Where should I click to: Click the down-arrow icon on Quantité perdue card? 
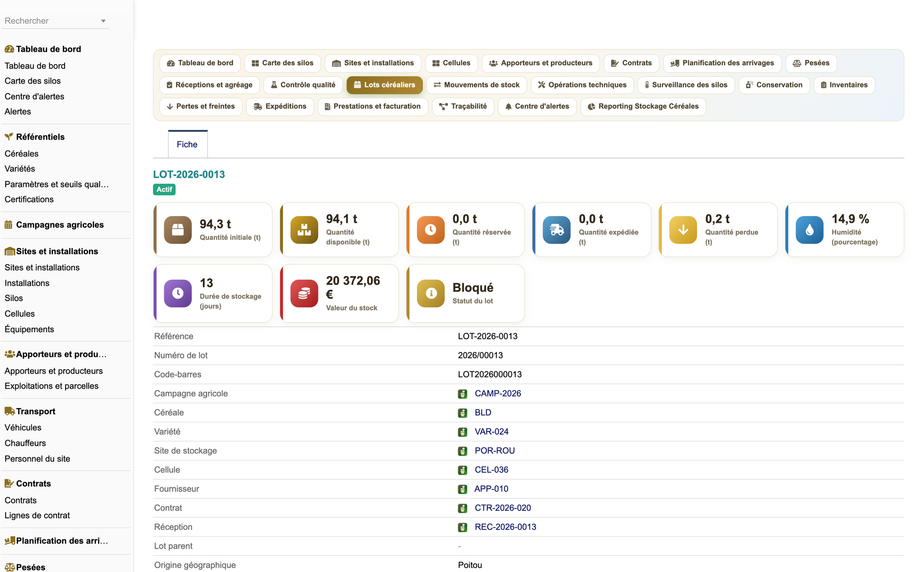[683, 230]
